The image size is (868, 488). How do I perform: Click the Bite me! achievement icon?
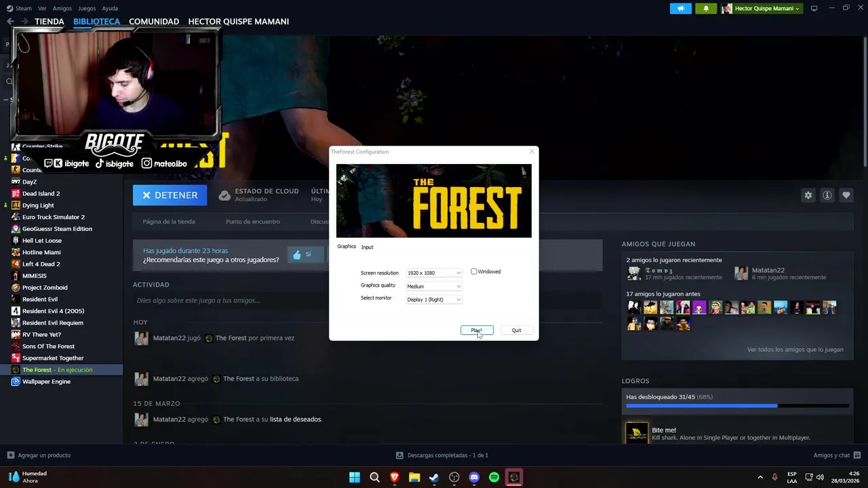(636, 433)
